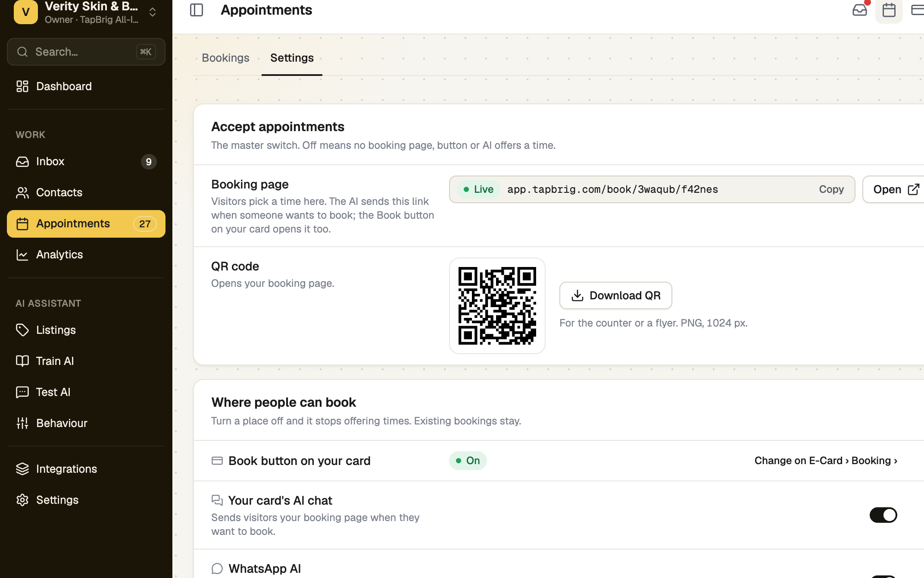Select the Settings tab
The image size is (924, 578).
292,58
